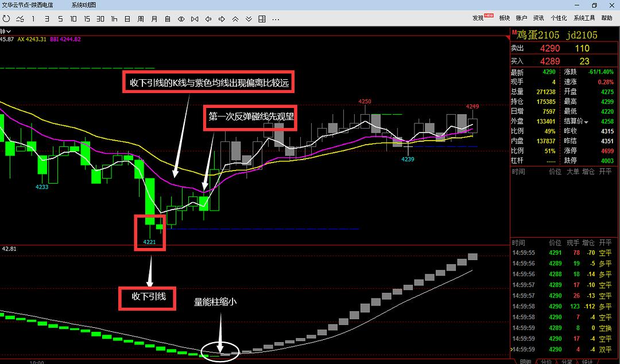Viewport: 620px width, 364px height.
Task: Click the refresh icon in the toolbar
Action: (x=7, y=19)
